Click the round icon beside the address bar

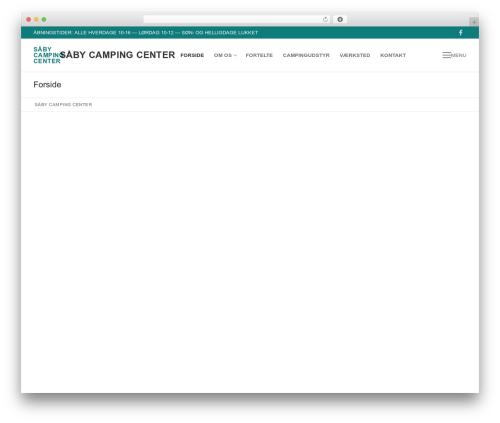[340, 20]
